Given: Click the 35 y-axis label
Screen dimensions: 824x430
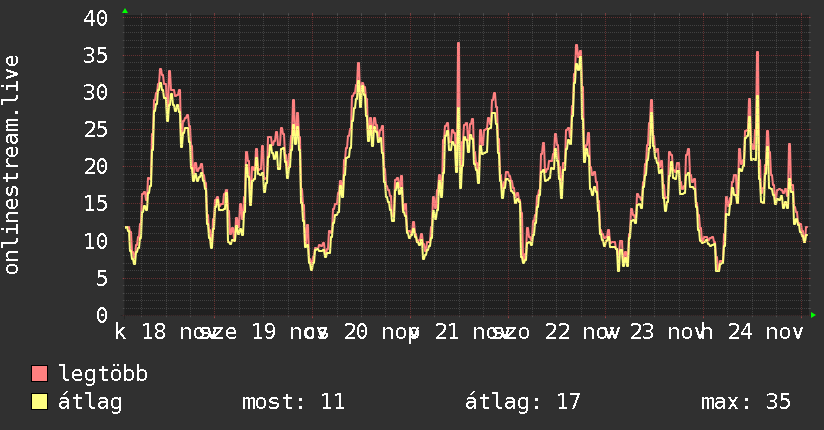Looking at the screenshot, I should [96, 55].
